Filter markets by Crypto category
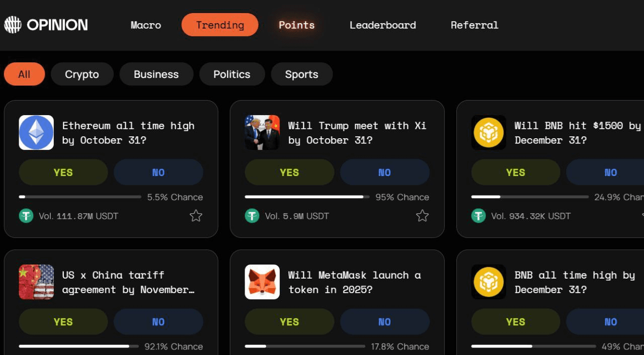 click(82, 74)
